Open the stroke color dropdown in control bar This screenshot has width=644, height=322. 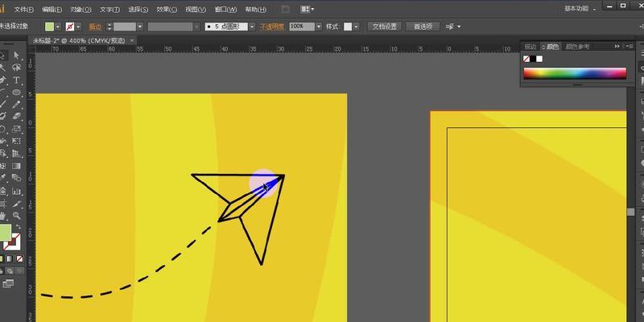[78, 27]
